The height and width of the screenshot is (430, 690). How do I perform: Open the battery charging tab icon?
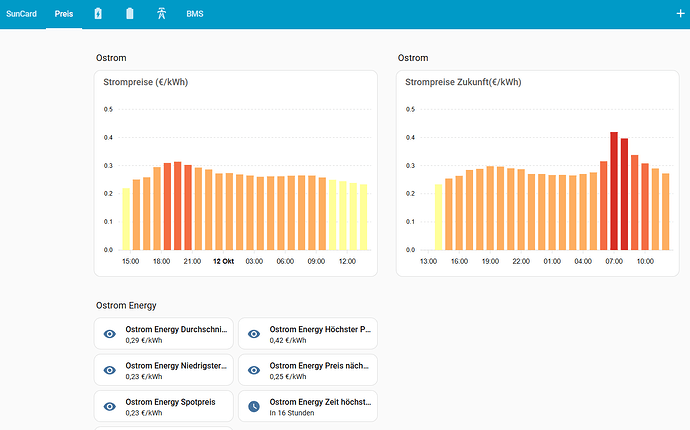(97, 14)
